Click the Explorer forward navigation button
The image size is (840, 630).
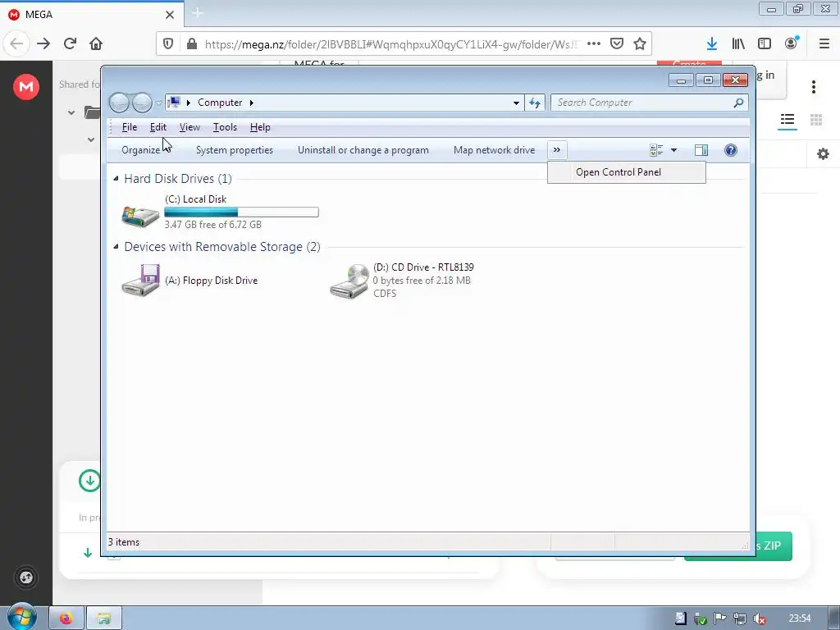tap(142, 103)
